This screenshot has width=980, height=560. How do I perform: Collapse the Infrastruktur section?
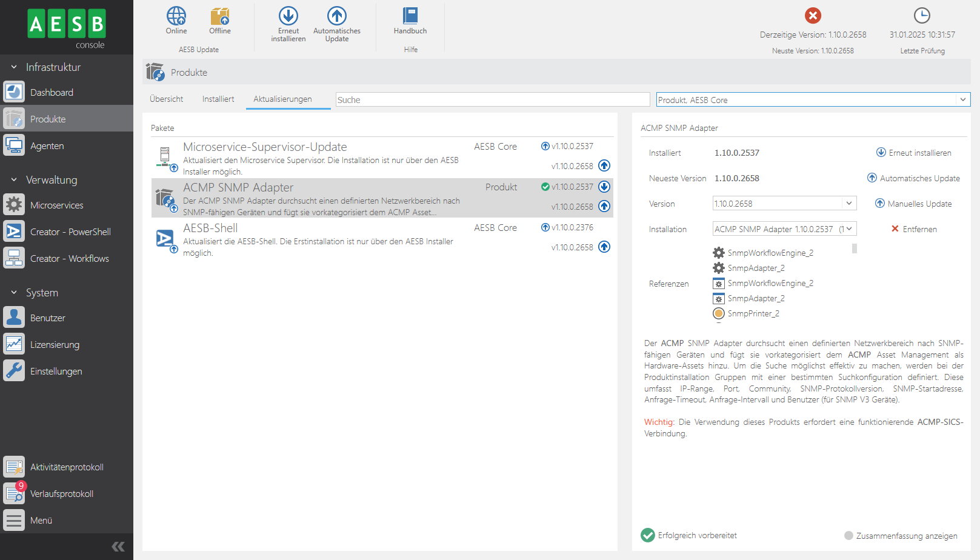click(x=14, y=67)
